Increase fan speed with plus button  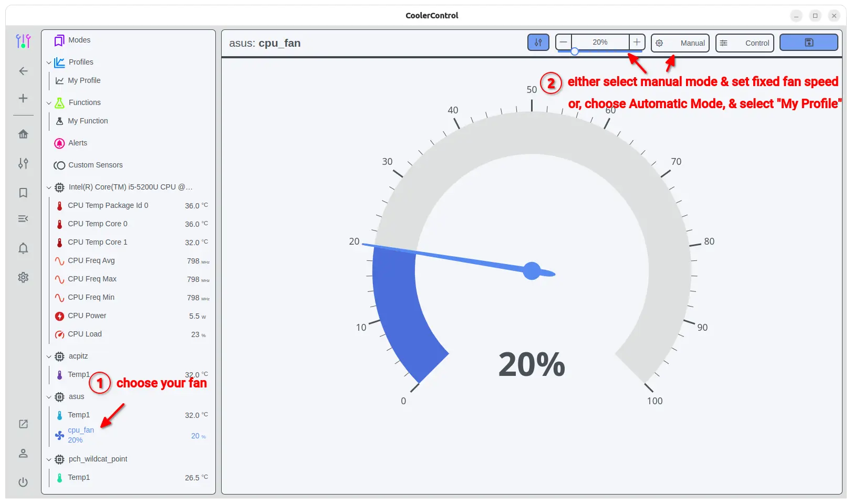pos(637,42)
